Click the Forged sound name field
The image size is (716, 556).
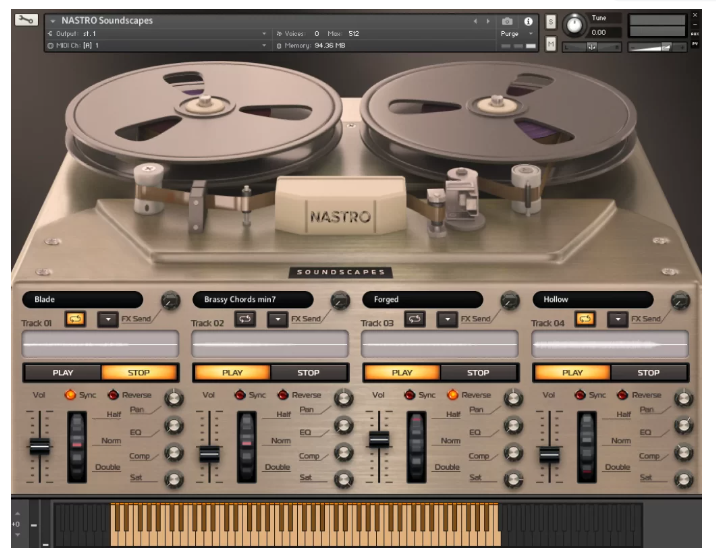click(422, 299)
